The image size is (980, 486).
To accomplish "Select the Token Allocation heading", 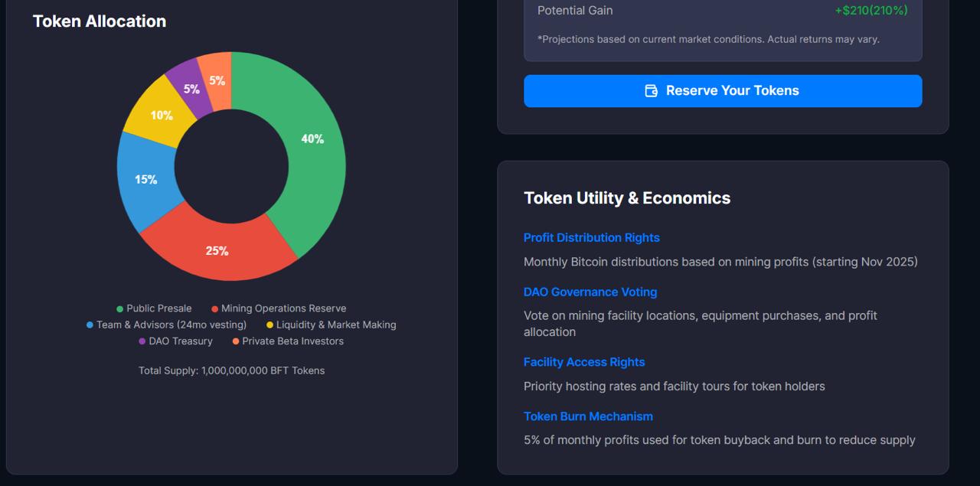I will tap(99, 21).
